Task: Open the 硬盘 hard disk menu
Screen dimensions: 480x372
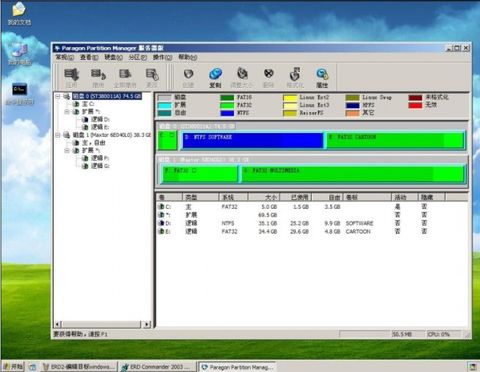Action: (113, 57)
